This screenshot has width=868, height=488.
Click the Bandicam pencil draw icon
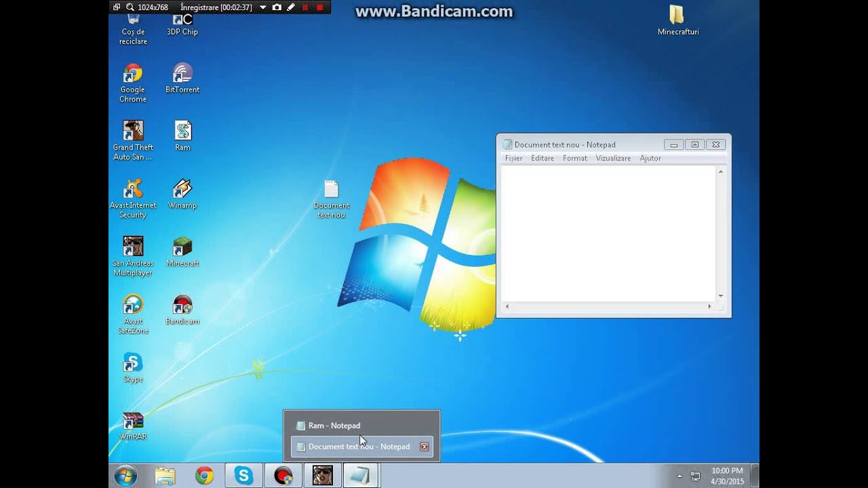coord(291,7)
